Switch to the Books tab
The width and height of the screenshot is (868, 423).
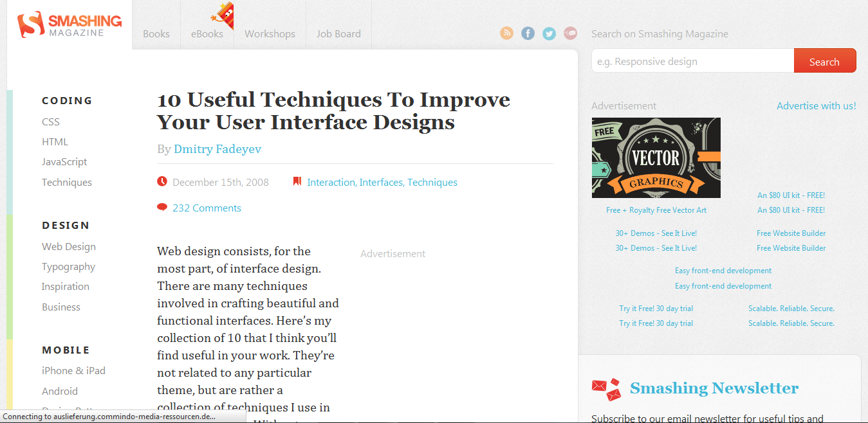[156, 33]
